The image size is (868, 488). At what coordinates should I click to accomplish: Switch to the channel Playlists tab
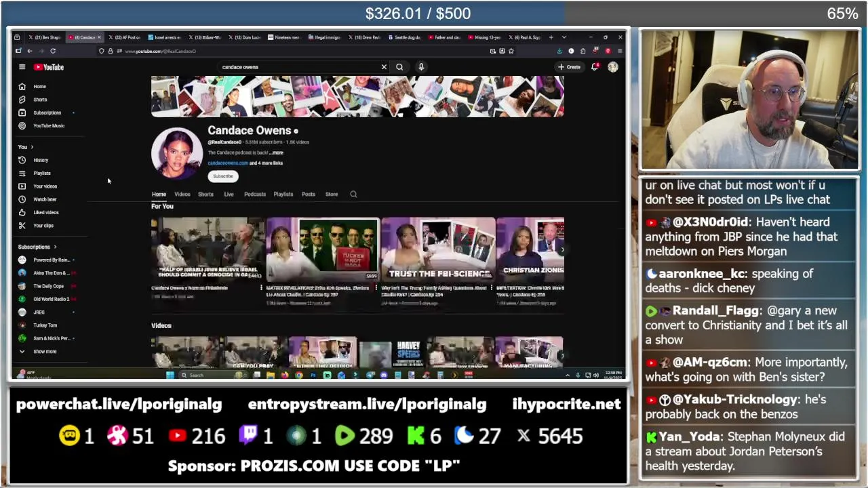[x=283, y=195]
